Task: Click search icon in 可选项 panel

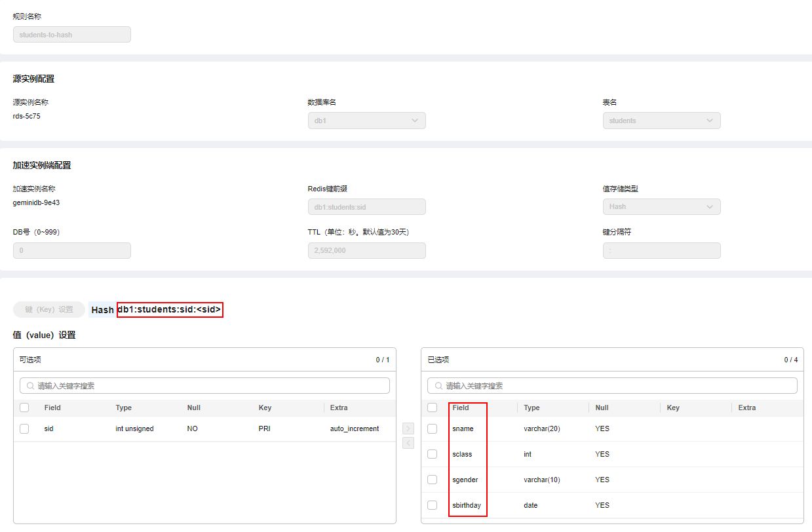Action: coord(30,386)
